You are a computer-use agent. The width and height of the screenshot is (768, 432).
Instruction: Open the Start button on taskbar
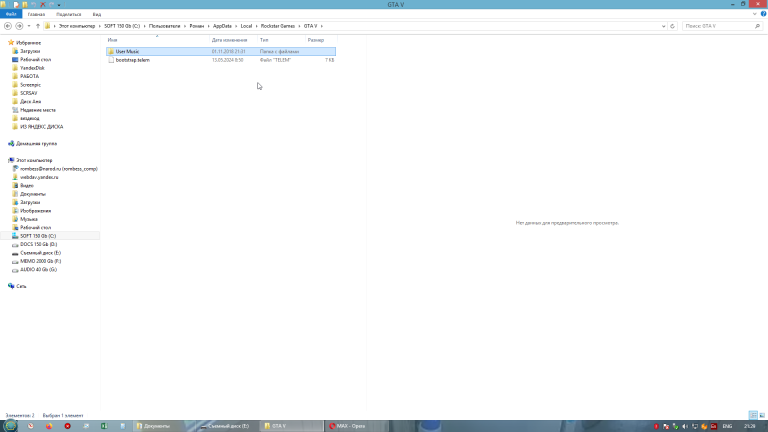tap(11, 426)
